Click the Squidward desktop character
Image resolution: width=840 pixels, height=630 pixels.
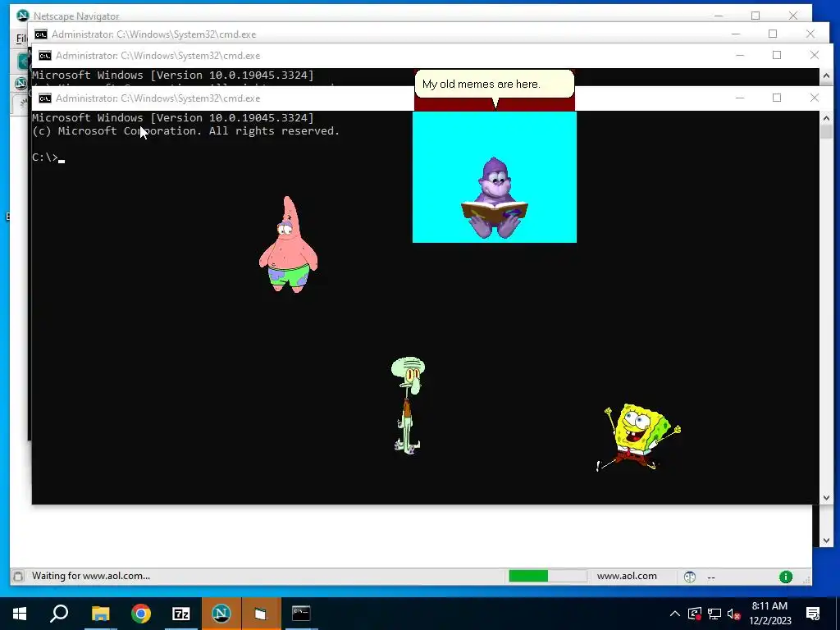pos(408,405)
